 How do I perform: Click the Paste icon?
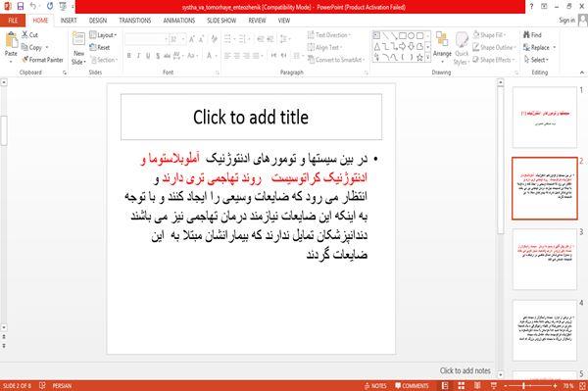pyautogui.click(x=11, y=40)
